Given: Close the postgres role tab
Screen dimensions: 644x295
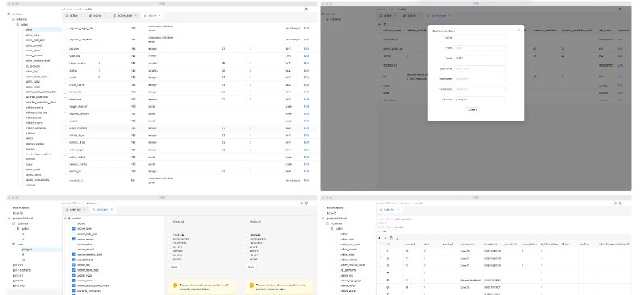Looking at the screenshot, I should (x=111, y=210).
